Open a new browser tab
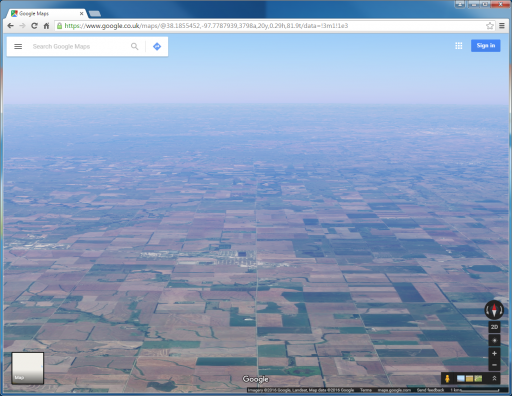The height and width of the screenshot is (396, 512). tap(95, 14)
